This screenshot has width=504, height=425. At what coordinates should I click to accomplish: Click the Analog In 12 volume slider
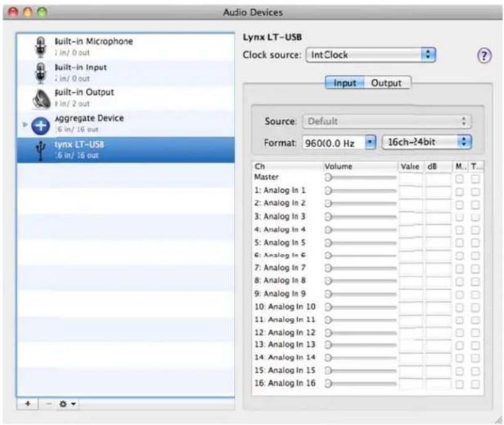[x=360, y=333]
